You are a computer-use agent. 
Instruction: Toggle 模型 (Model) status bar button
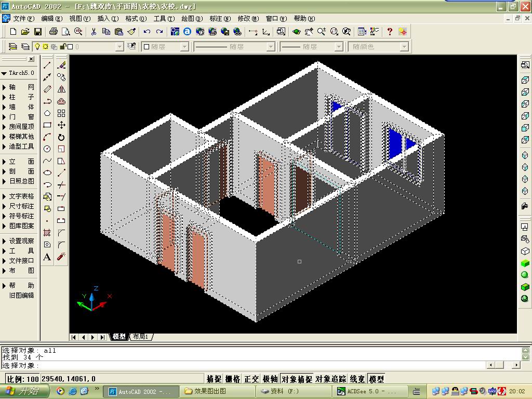click(376, 379)
